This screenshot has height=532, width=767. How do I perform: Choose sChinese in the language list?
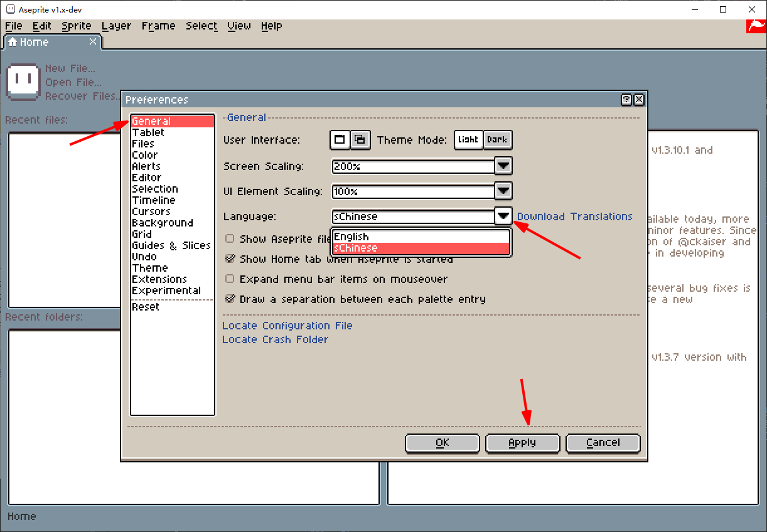pyautogui.click(x=421, y=248)
